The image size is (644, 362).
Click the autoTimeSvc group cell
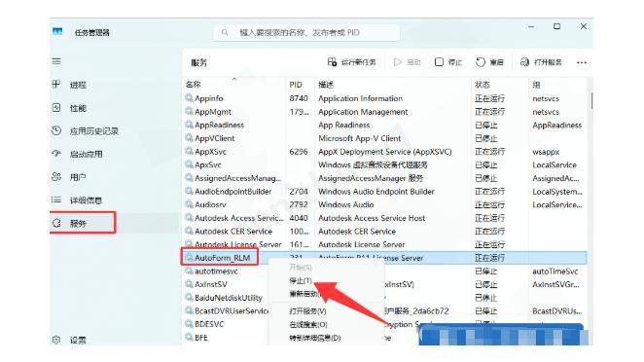point(555,271)
